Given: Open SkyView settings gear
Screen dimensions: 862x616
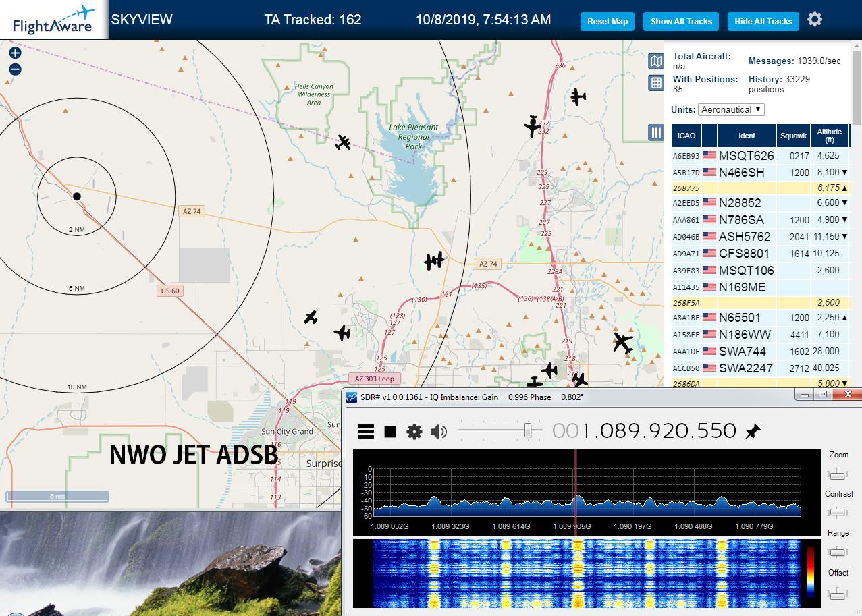Looking at the screenshot, I should tap(815, 20).
